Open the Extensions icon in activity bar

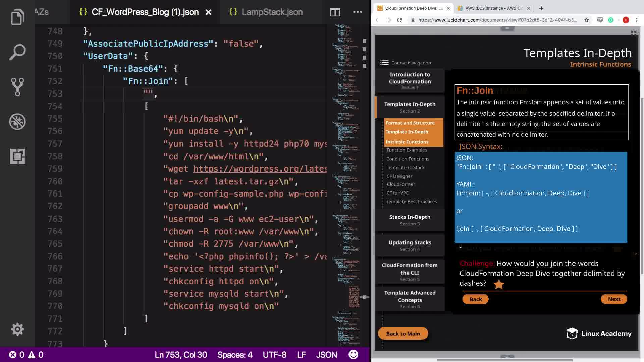tap(17, 156)
